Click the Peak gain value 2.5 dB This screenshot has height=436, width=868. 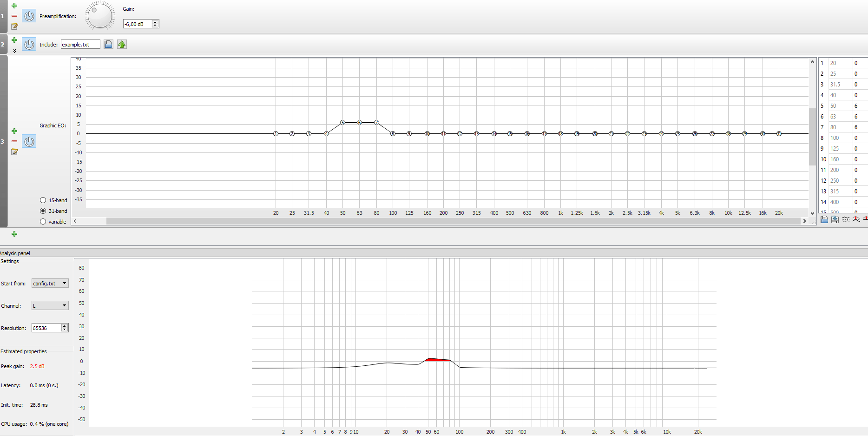37,366
